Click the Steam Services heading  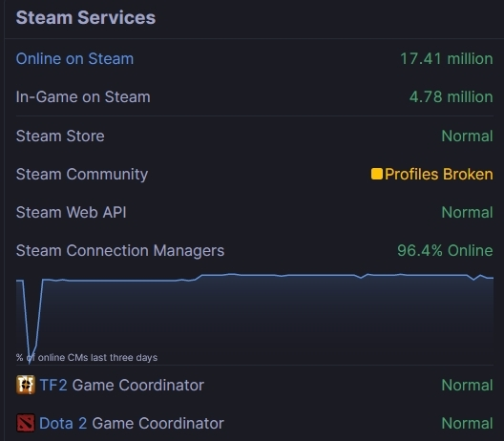click(x=86, y=17)
